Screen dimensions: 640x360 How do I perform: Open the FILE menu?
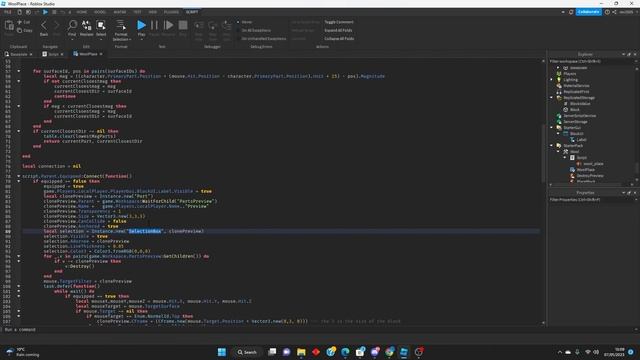coord(8,12)
